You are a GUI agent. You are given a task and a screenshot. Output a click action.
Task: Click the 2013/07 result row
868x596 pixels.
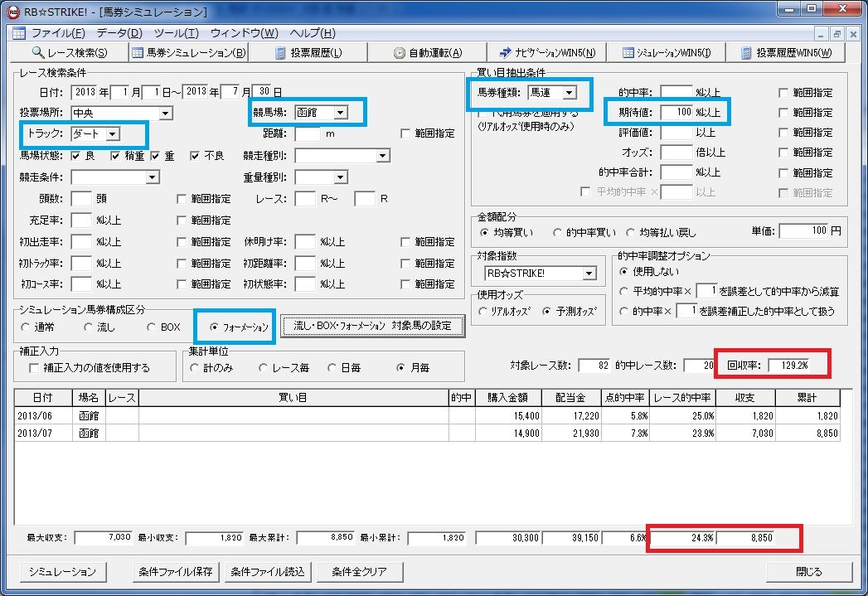tap(427, 433)
